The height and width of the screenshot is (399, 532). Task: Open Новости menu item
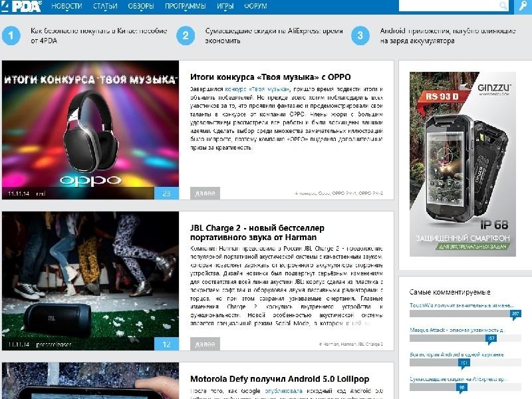tap(66, 6)
